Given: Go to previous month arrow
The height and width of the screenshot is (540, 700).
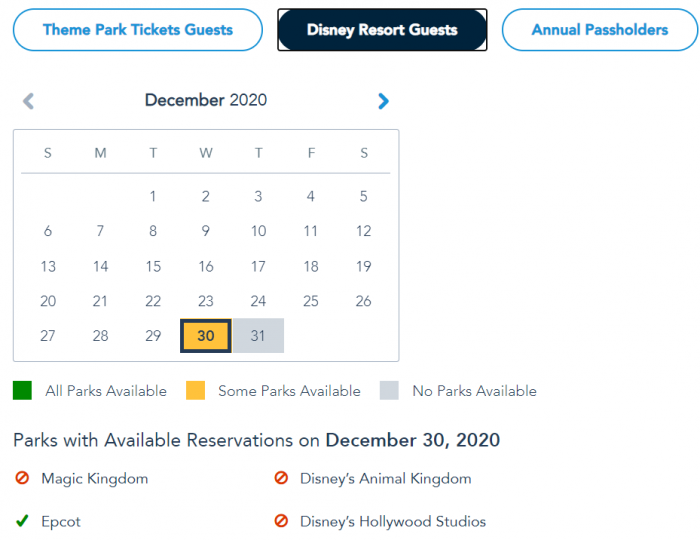Looking at the screenshot, I should point(28,101).
